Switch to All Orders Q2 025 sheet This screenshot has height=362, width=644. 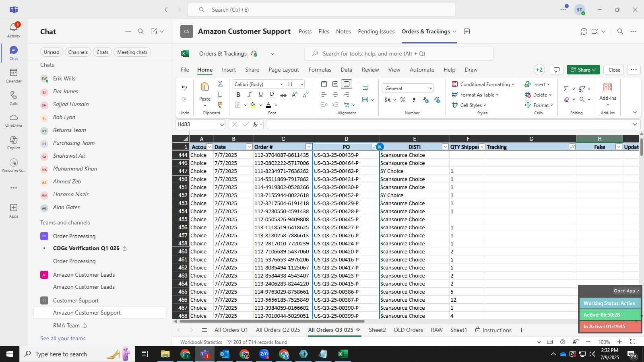pos(278,330)
